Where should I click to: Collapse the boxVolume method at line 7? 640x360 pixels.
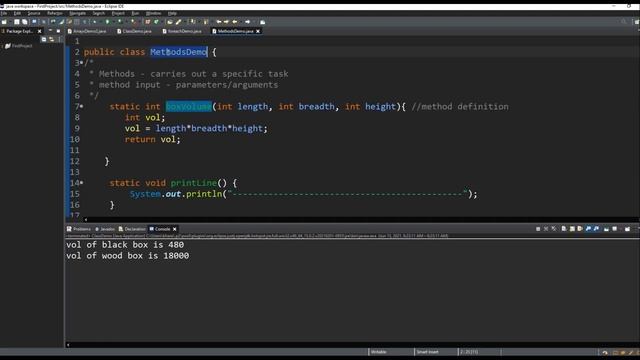click(x=82, y=106)
